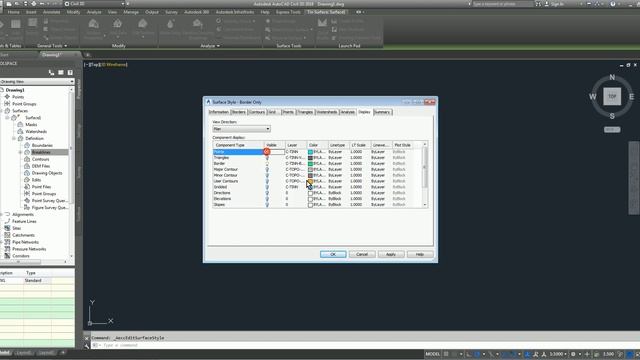Screen dimensions: 640x360
Task: Open the View Direction dropdown
Action: (x=241, y=129)
